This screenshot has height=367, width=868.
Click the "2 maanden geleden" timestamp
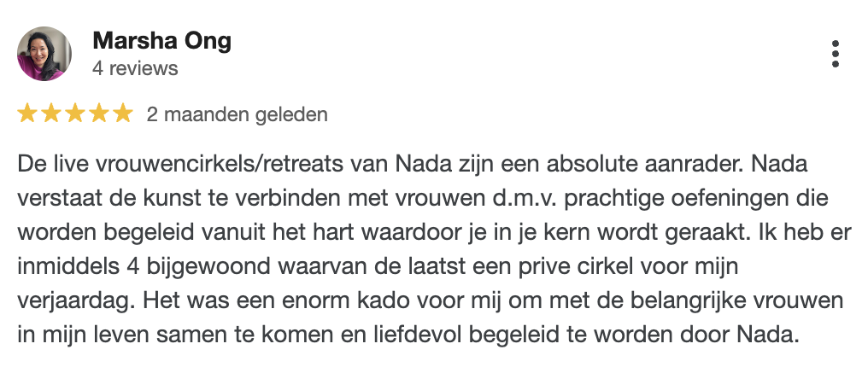[237, 114]
